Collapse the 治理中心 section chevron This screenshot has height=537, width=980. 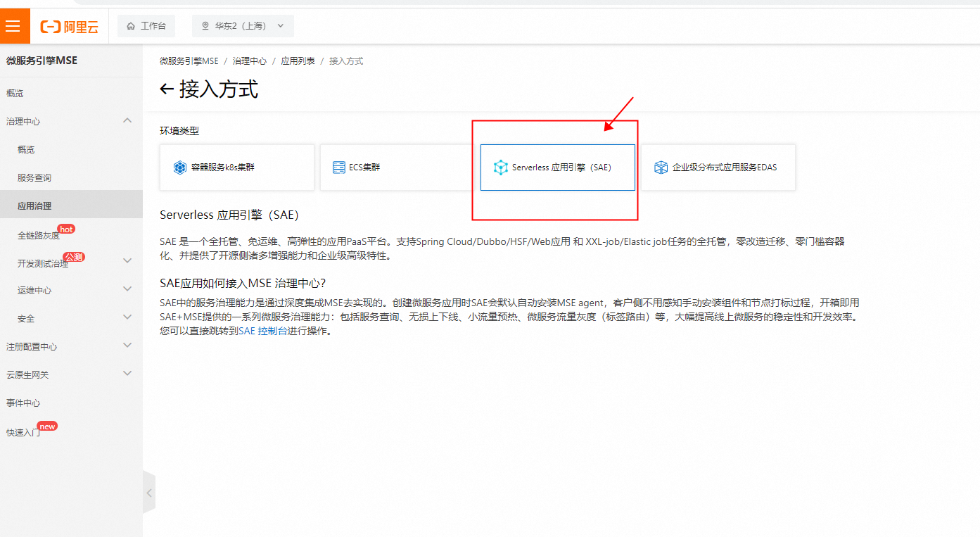(127, 120)
